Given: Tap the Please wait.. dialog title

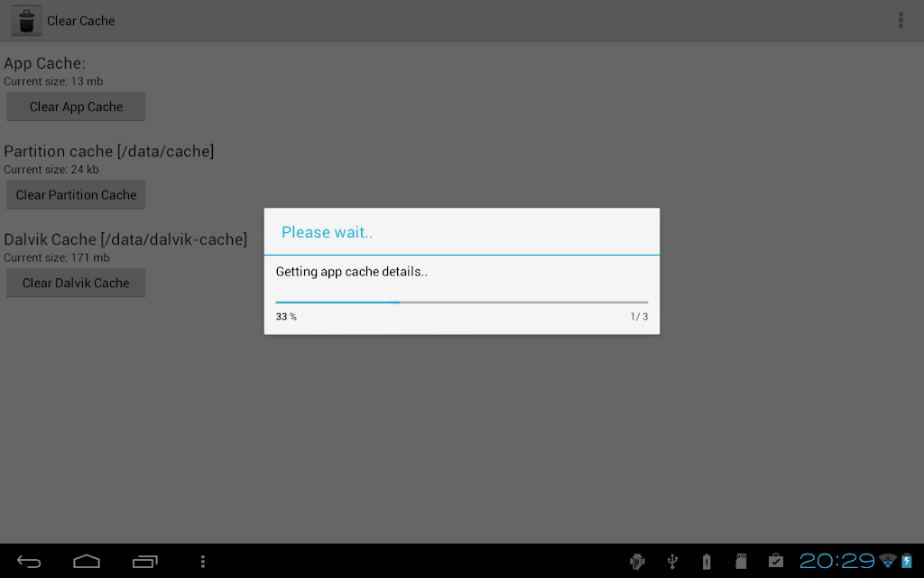Looking at the screenshot, I should click(x=327, y=232).
